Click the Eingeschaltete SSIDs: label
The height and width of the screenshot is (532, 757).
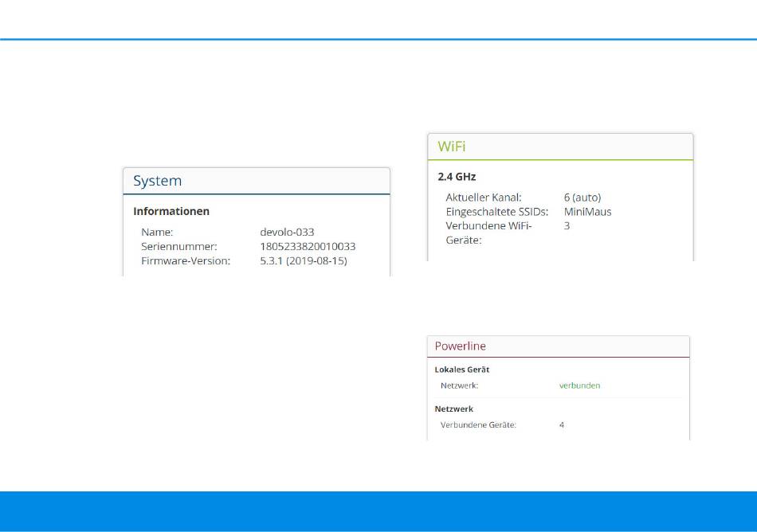tap(497, 212)
